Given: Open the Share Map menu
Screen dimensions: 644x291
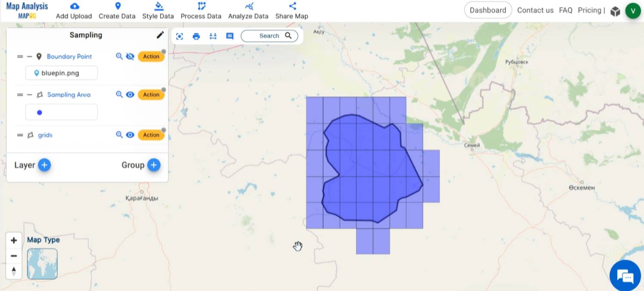Looking at the screenshot, I should coord(292,11).
